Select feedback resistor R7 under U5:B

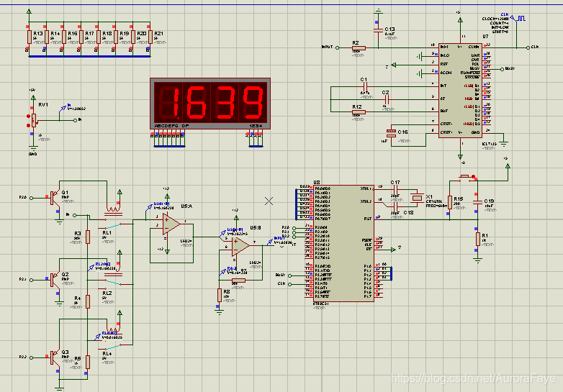tap(238, 281)
